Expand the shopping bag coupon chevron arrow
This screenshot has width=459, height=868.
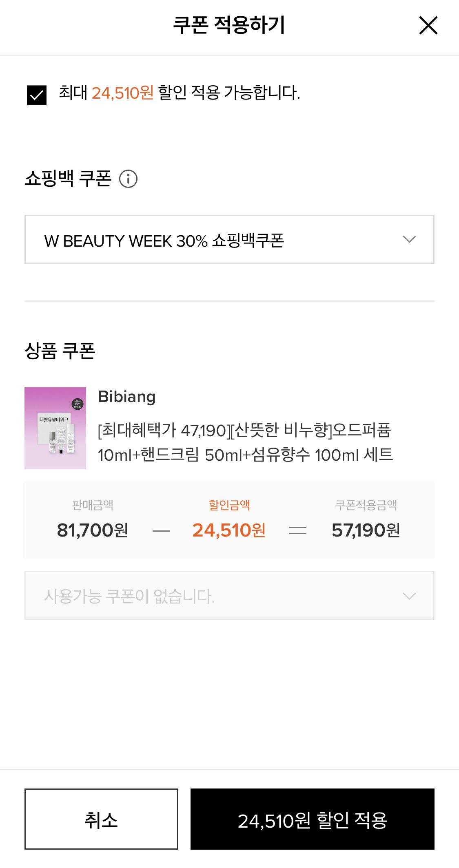(409, 239)
